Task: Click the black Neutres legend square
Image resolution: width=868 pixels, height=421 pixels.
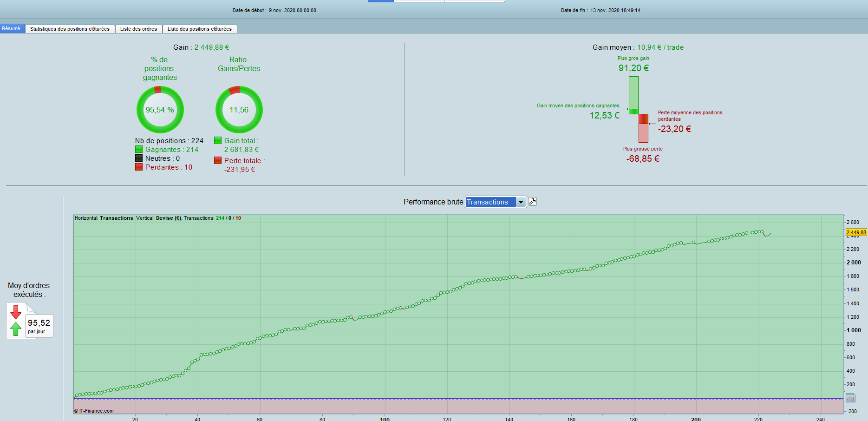Action: point(139,158)
